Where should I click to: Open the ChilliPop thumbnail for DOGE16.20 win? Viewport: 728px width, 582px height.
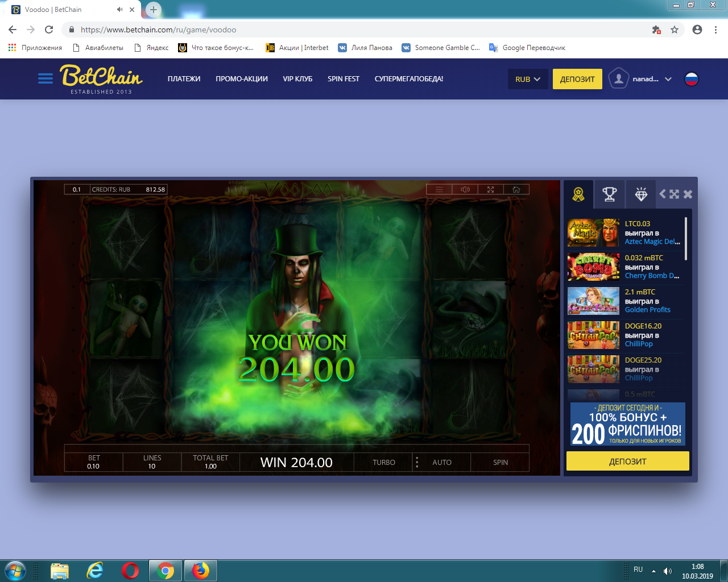[593, 335]
